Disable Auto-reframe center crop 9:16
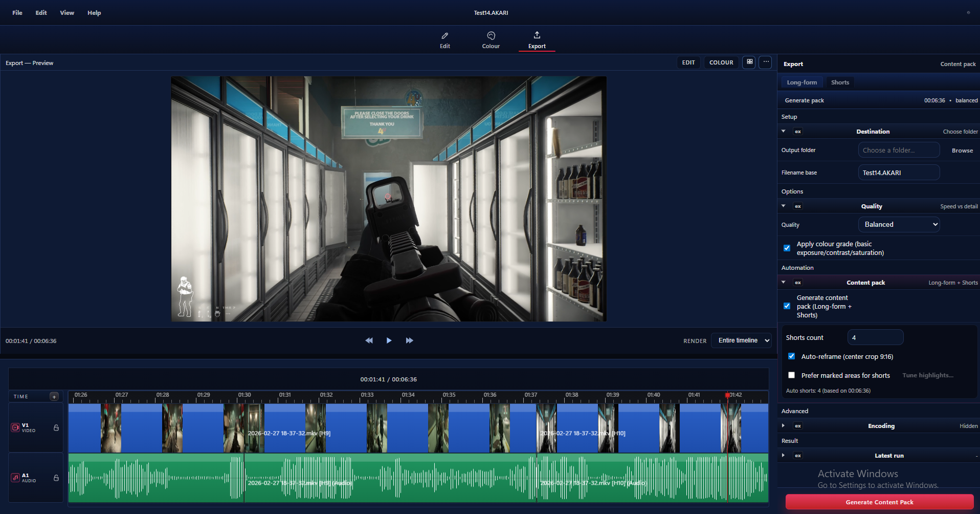Image resolution: width=980 pixels, height=514 pixels. 791,356
